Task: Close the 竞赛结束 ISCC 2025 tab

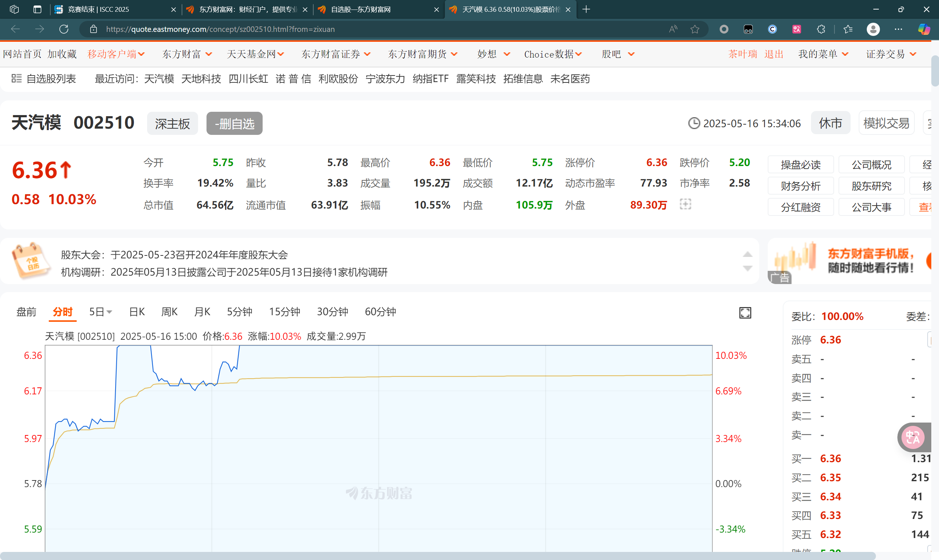Action: [173, 10]
